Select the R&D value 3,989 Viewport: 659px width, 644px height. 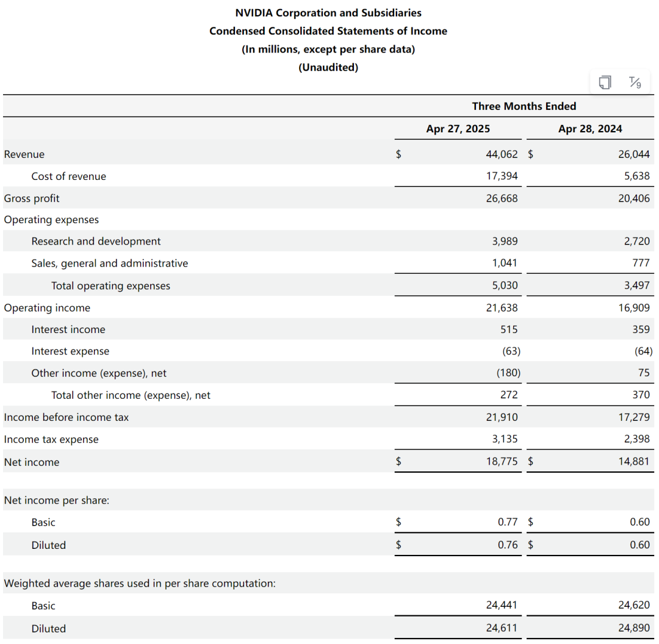[505, 241]
